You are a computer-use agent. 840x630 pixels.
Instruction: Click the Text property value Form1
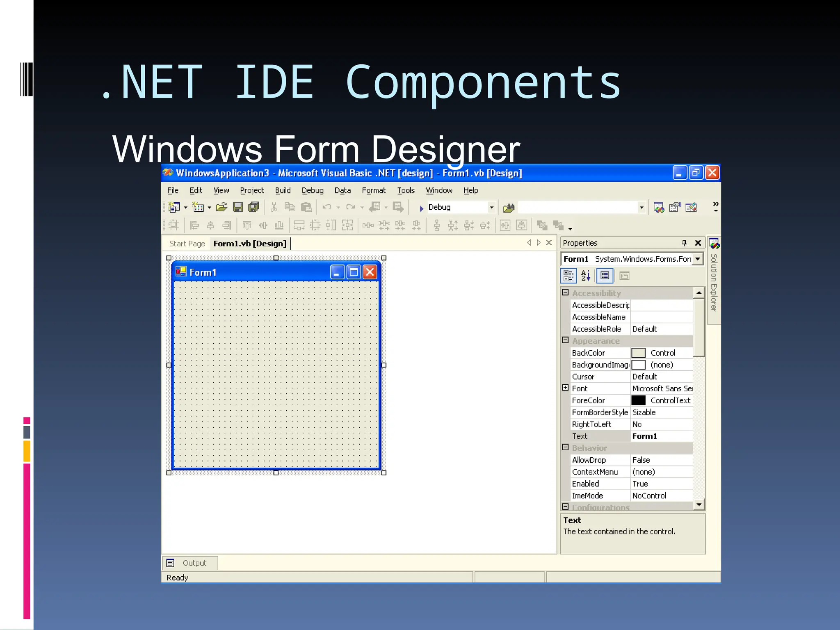coord(661,436)
